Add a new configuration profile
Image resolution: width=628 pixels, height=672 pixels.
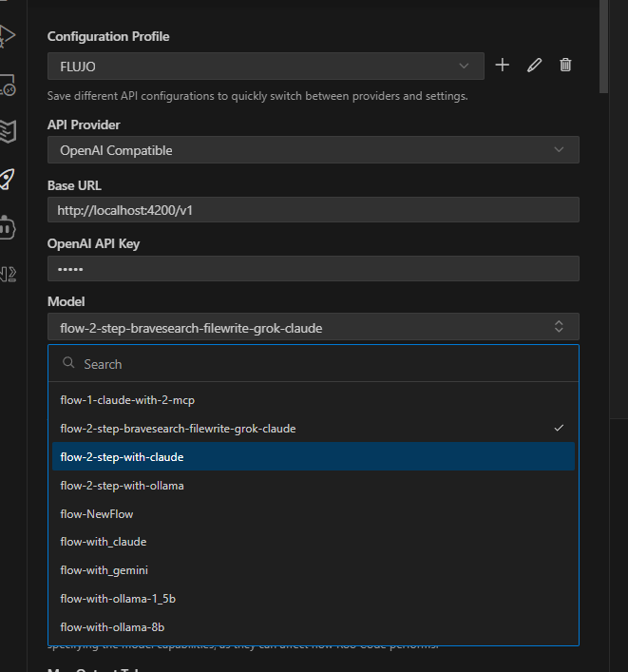tap(503, 65)
